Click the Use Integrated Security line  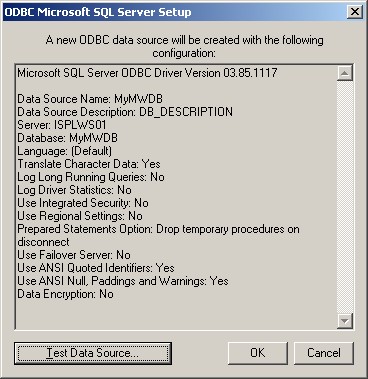point(83,203)
